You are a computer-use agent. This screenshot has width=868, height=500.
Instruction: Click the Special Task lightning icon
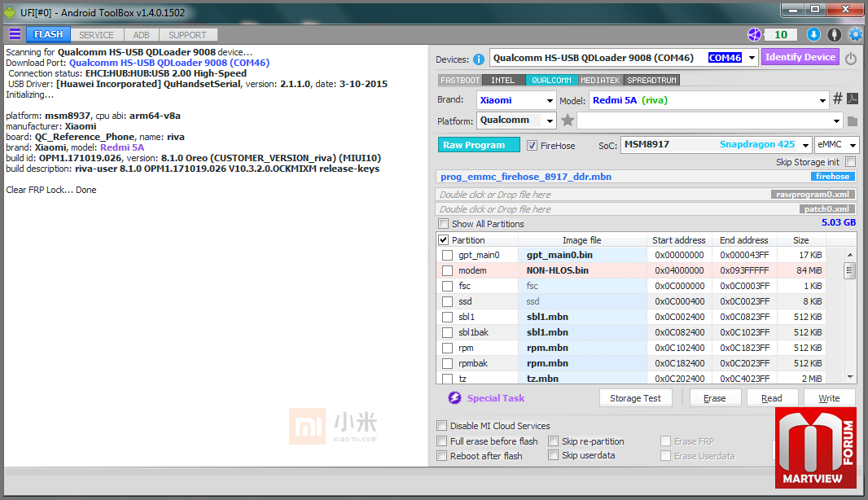coord(454,397)
